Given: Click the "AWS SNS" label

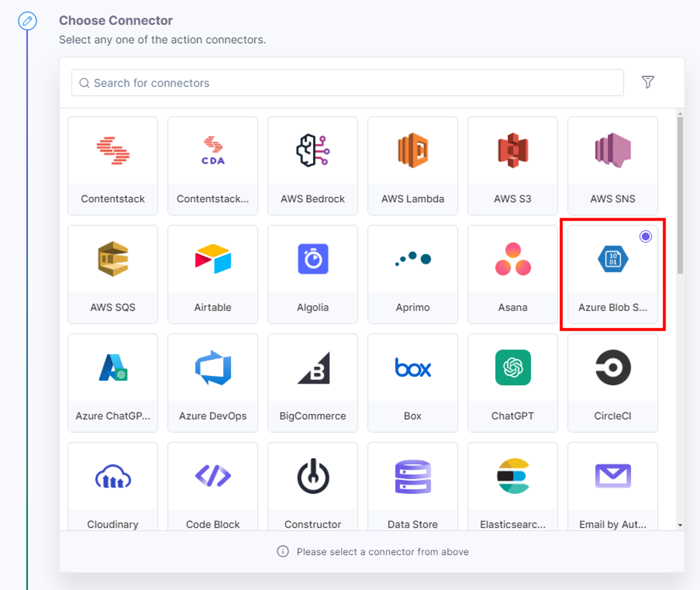Looking at the screenshot, I should point(613,199).
